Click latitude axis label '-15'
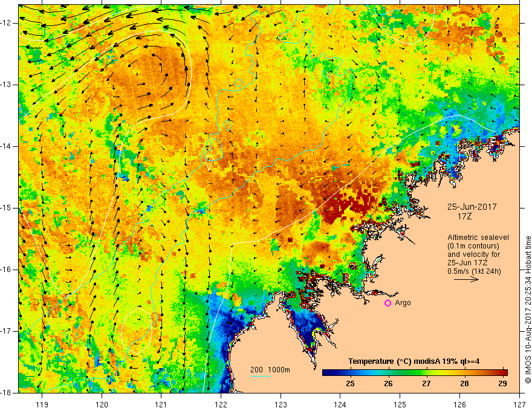Screen dimensions: 532x411 pos(6,208)
